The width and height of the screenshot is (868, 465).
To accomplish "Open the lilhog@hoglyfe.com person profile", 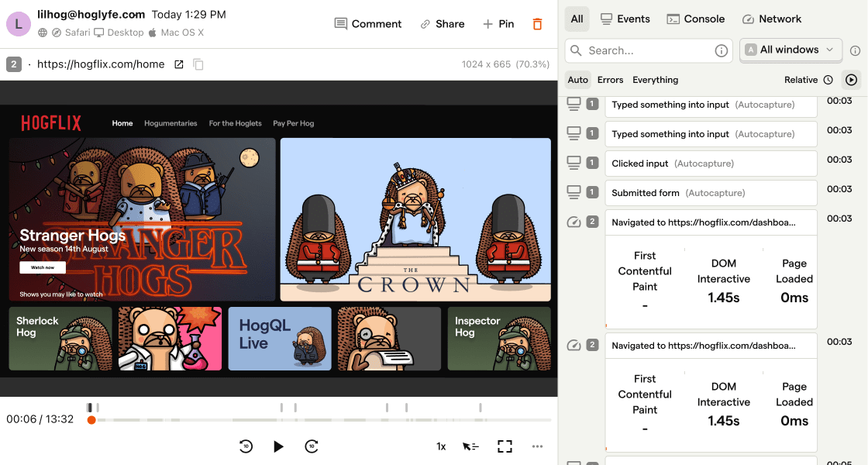I will 91,15.
